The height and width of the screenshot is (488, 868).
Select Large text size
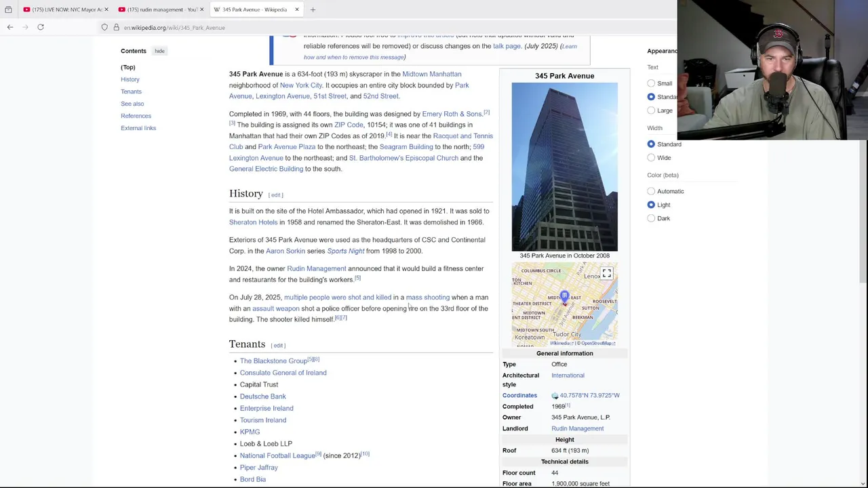pyautogui.click(x=651, y=110)
